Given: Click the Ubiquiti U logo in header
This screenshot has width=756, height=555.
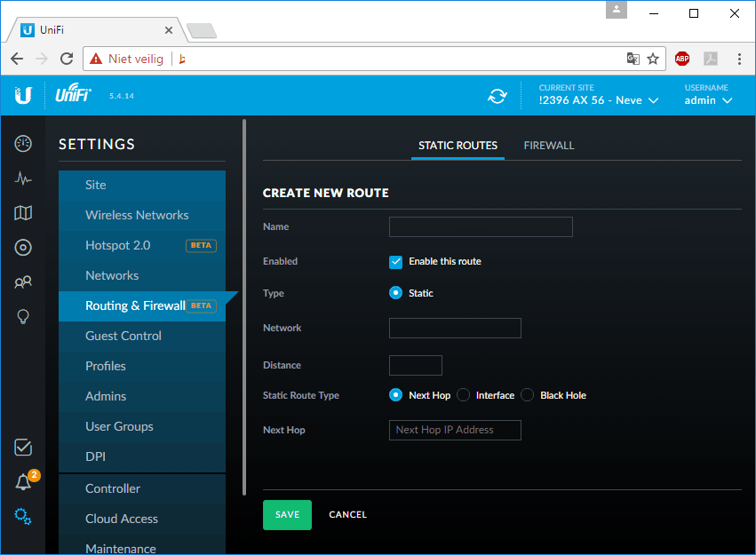Looking at the screenshot, I should point(23,95).
